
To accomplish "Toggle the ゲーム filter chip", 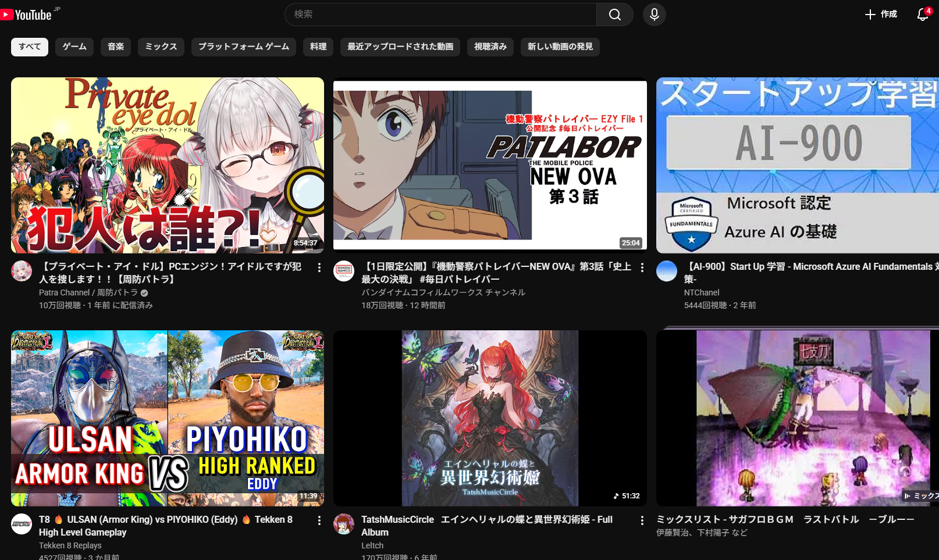I will [74, 47].
